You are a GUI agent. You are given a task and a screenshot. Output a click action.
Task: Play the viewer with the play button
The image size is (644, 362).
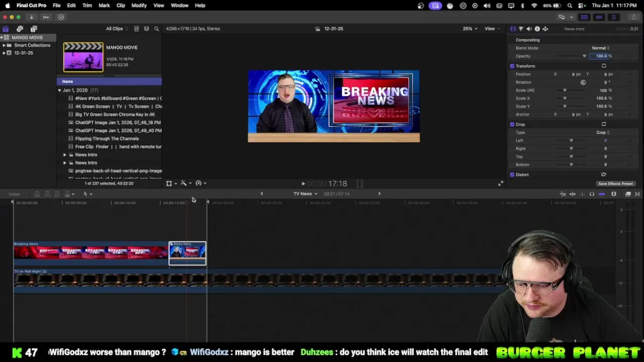click(303, 184)
